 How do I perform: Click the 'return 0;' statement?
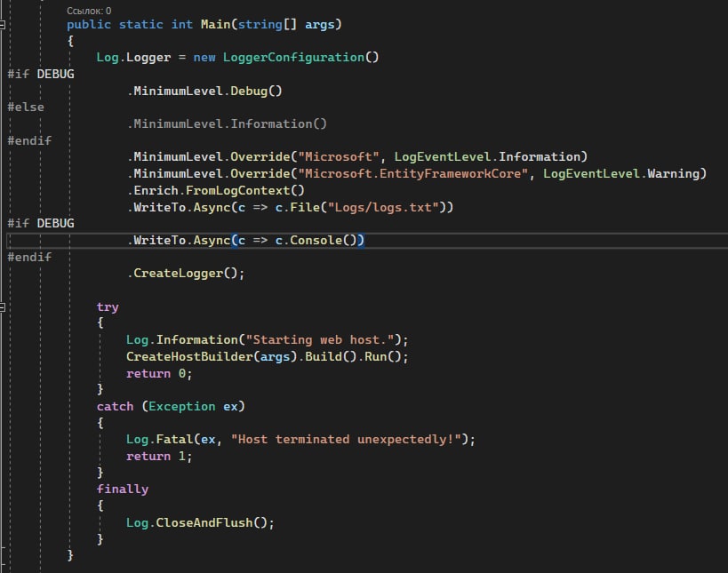click(x=159, y=373)
